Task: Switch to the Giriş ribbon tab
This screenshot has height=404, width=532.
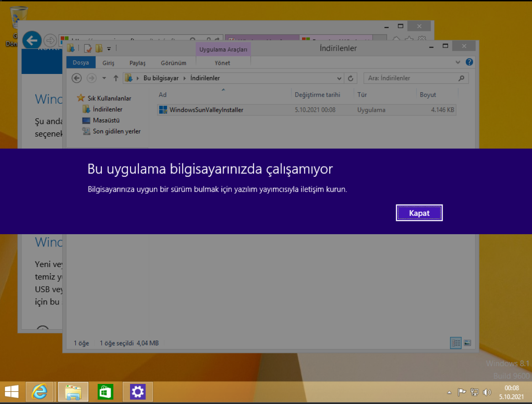Action: 108,63
